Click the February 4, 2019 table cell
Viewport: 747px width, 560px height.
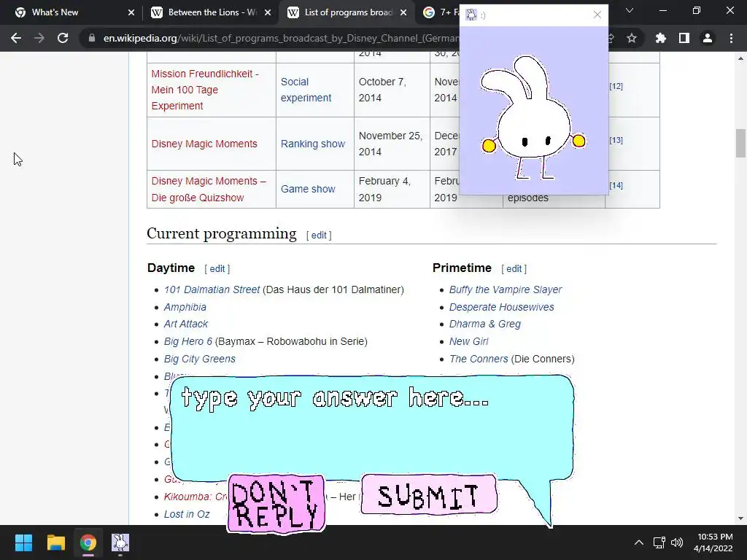coord(392,189)
